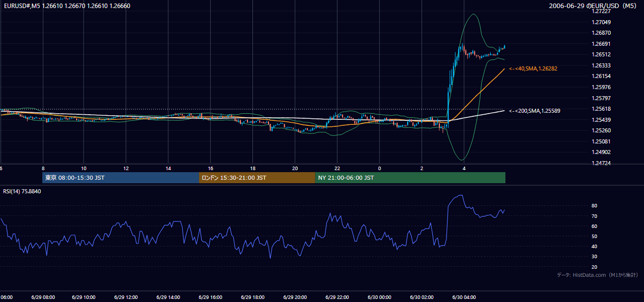Image resolution: width=644 pixels, height=302 pixels.
Task: Click price axis value 1.27227
Action: pos(601,11)
